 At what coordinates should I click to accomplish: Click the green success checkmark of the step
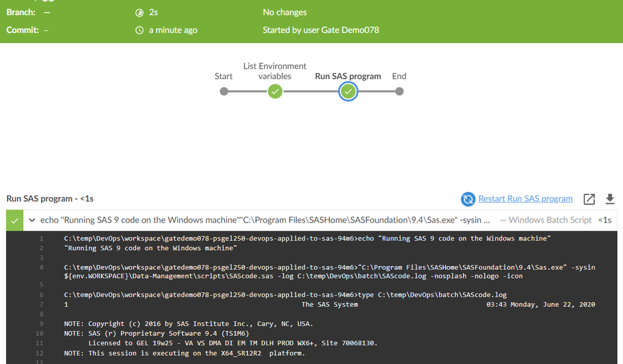15,220
